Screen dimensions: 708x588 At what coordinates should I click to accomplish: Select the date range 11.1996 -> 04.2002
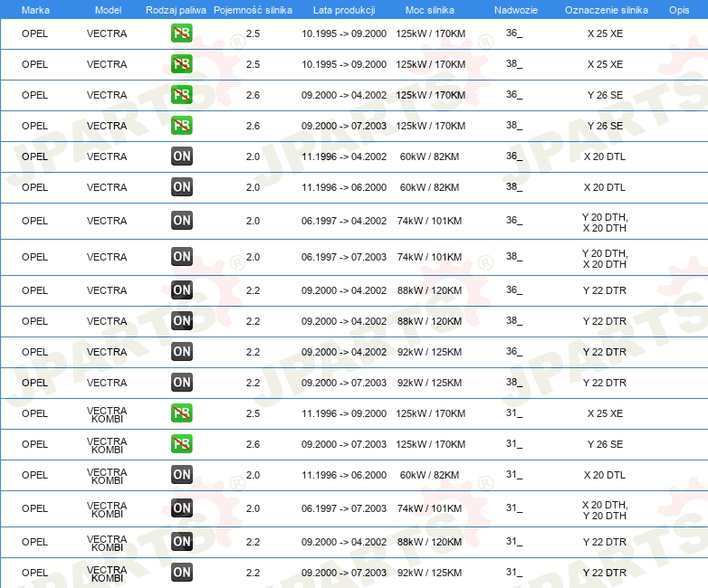[x=344, y=156]
